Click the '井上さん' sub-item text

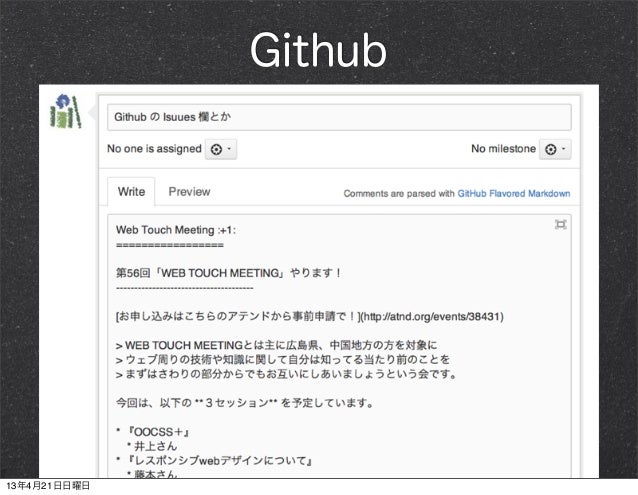tap(155, 446)
